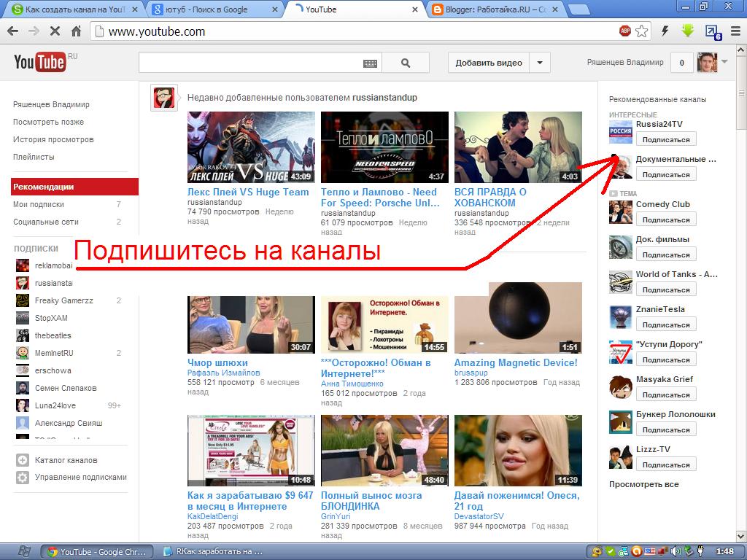Image resolution: width=747 pixels, height=560 pixels.
Task: Open Плейлисты in the sidebar
Action: click(34, 157)
